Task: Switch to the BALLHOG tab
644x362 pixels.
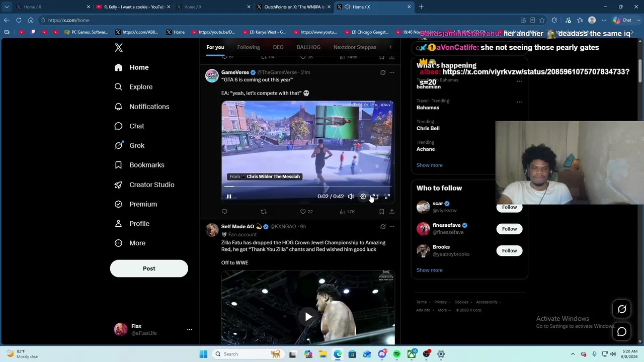Action: tap(308, 47)
